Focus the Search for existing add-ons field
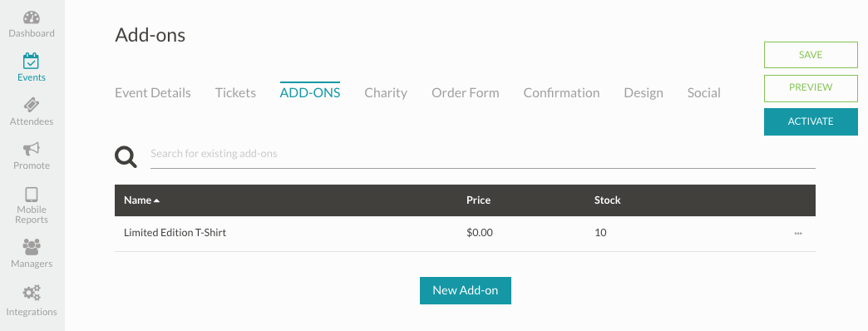Screen dimensions: 868x331 483,154
